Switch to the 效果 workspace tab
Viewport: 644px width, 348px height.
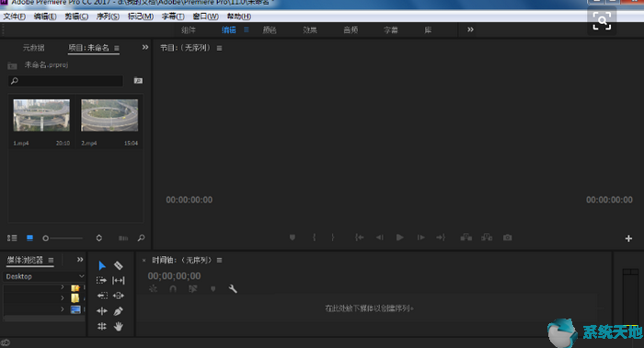click(310, 30)
